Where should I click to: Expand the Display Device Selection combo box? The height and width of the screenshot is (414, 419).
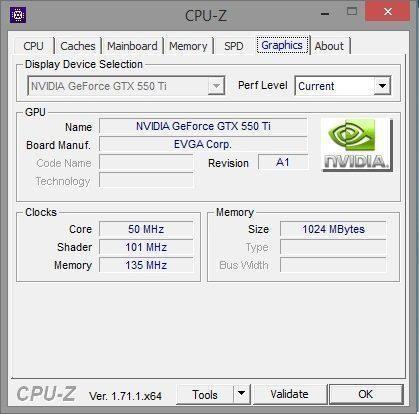216,86
